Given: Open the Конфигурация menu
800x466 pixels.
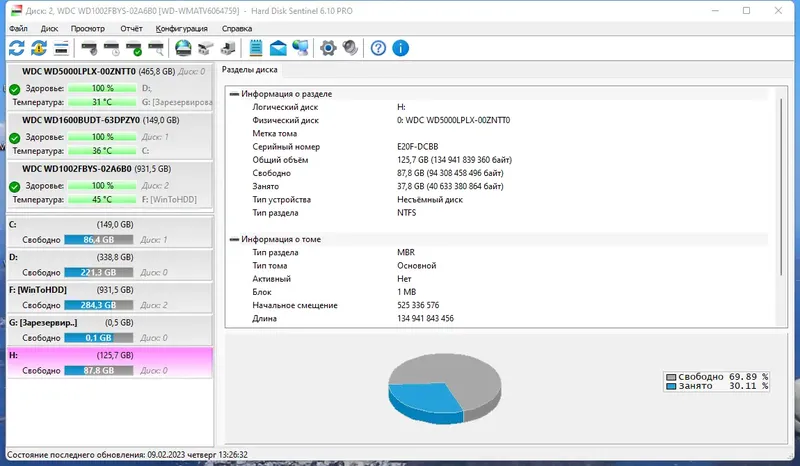Looking at the screenshot, I should [182, 29].
